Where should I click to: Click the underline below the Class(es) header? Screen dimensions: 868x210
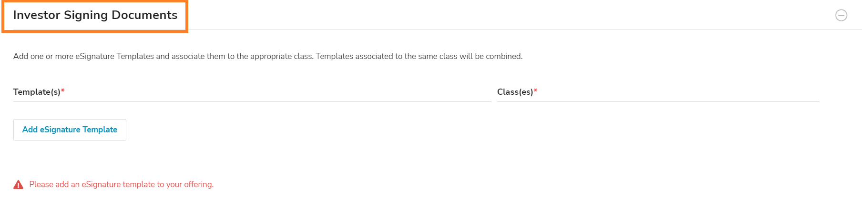(658, 101)
